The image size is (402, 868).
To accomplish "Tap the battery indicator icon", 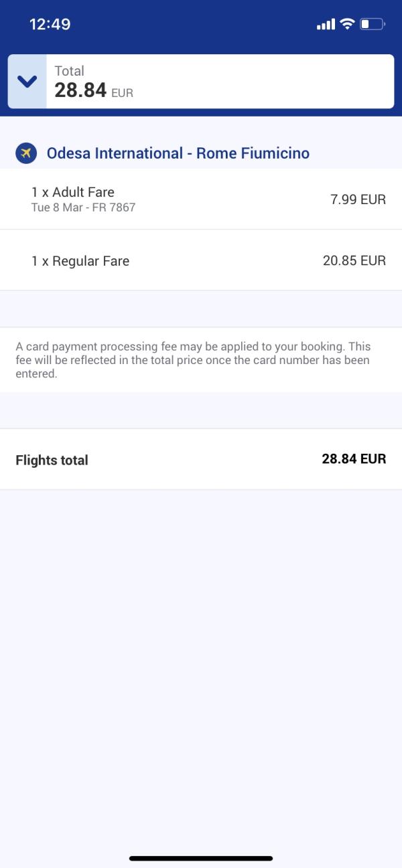I will point(372,24).
